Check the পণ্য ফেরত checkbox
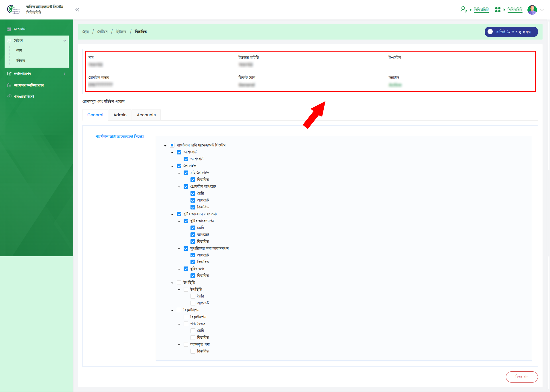The image size is (550, 392). click(186, 324)
